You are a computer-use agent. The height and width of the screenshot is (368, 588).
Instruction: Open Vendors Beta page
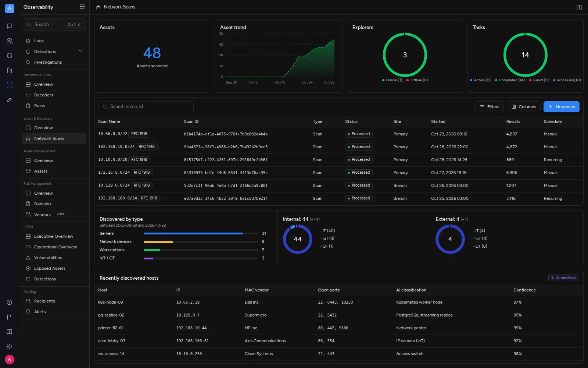[x=54, y=215]
